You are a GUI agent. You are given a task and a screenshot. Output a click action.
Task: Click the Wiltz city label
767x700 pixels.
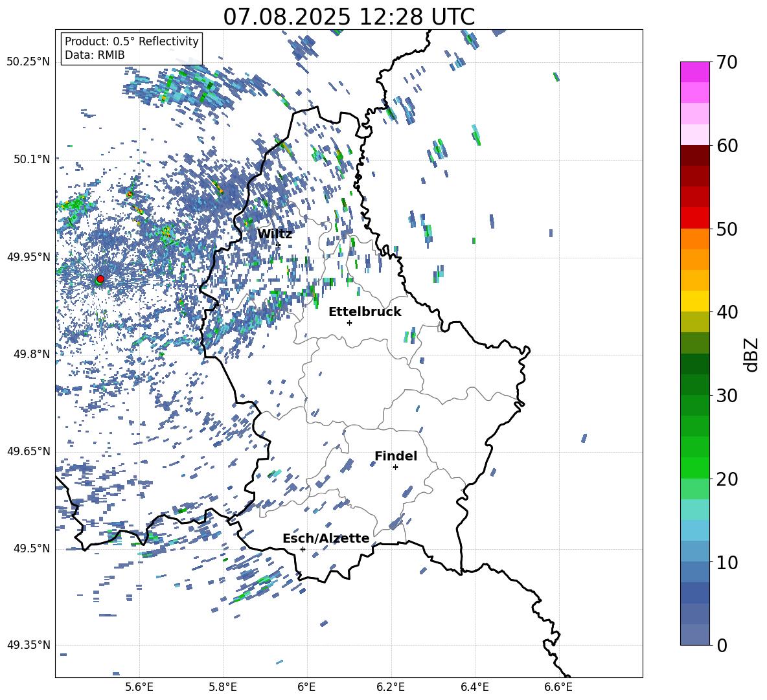click(275, 234)
